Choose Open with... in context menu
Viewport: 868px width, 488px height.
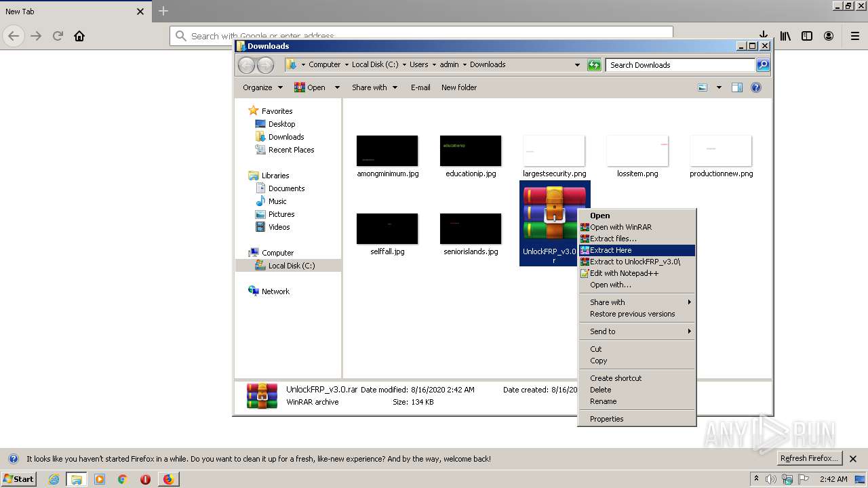click(x=636, y=285)
